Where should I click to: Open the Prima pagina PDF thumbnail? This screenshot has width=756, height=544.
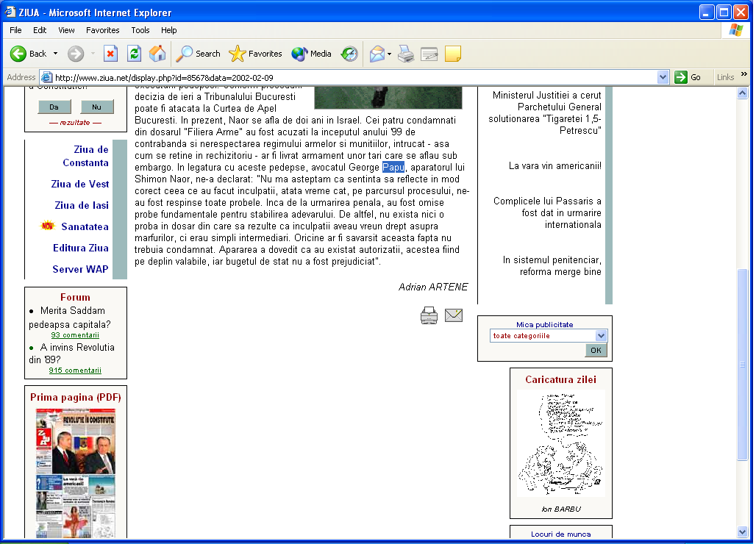point(76,473)
